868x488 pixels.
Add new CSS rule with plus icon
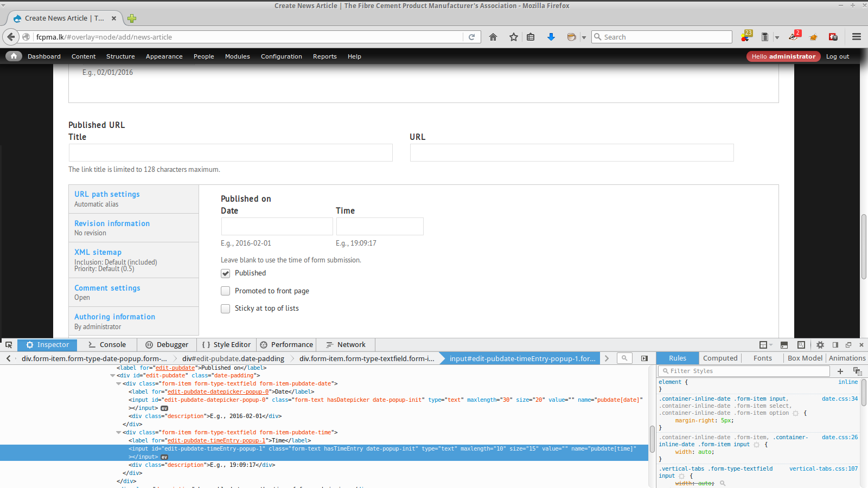(x=840, y=371)
